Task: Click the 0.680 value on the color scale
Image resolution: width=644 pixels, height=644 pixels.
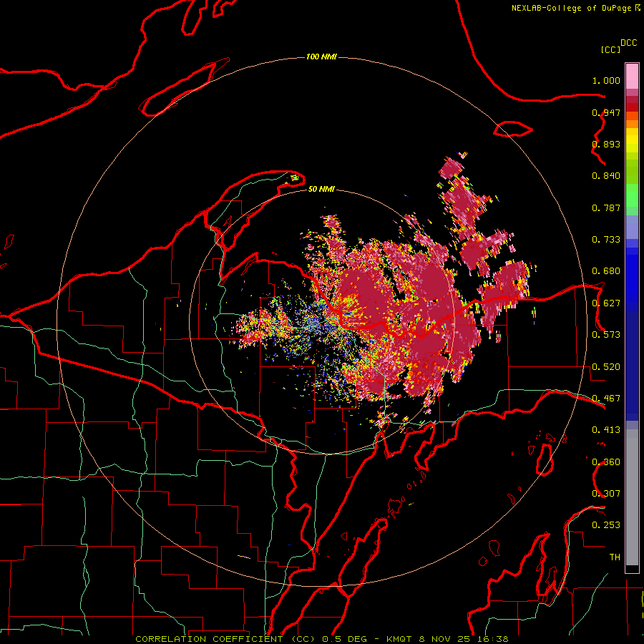Action: (x=606, y=271)
